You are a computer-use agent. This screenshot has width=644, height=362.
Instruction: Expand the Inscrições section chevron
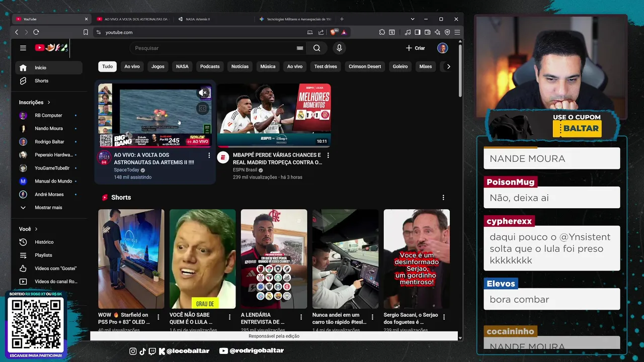point(49,103)
